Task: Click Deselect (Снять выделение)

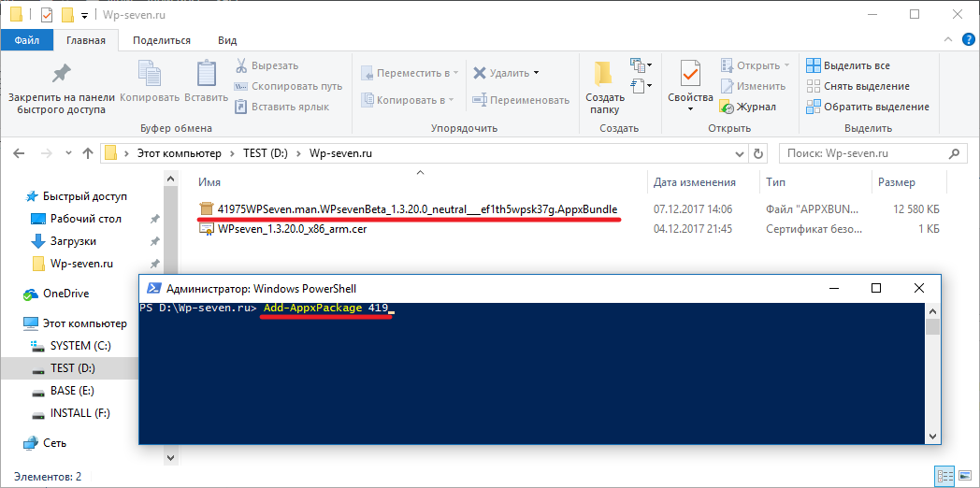Action: coord(857,86)
